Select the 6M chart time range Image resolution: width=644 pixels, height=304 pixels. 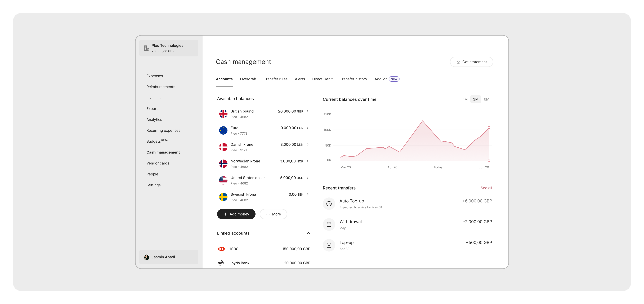(x=486, y=99)
